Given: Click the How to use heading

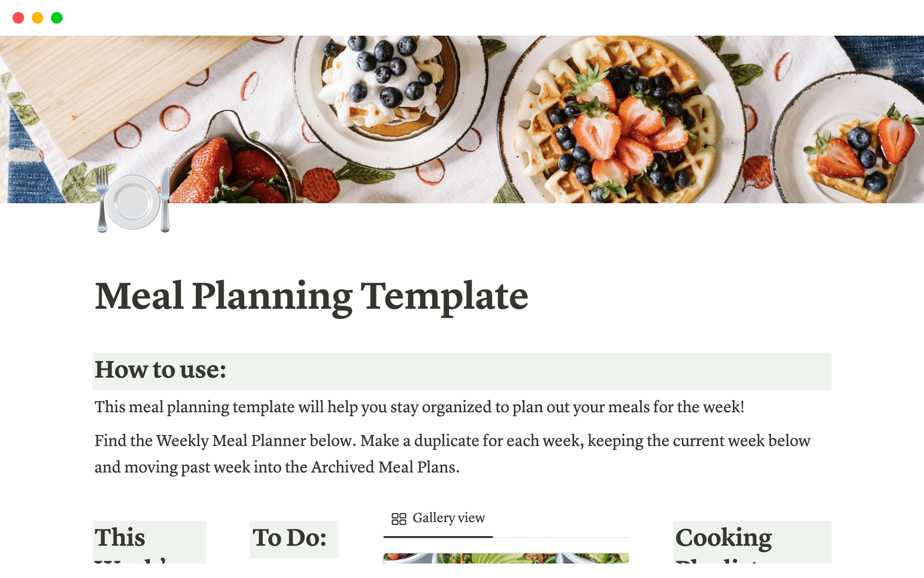Looking at the screenshot, I should pos(161,371).
